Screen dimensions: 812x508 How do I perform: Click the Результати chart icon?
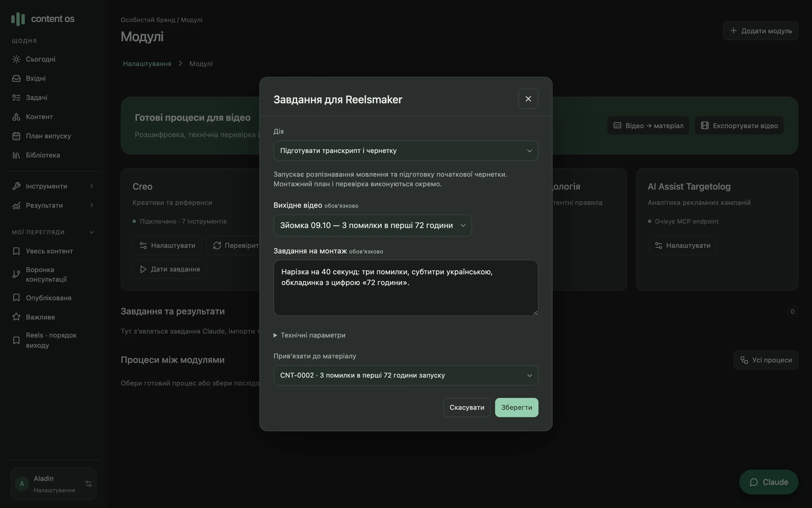[16, 205]
